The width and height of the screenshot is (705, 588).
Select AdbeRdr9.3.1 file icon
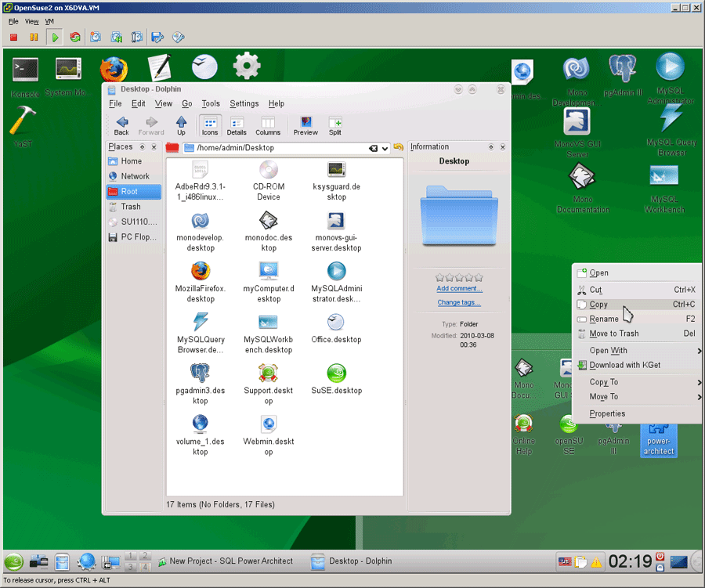point(201,180)
